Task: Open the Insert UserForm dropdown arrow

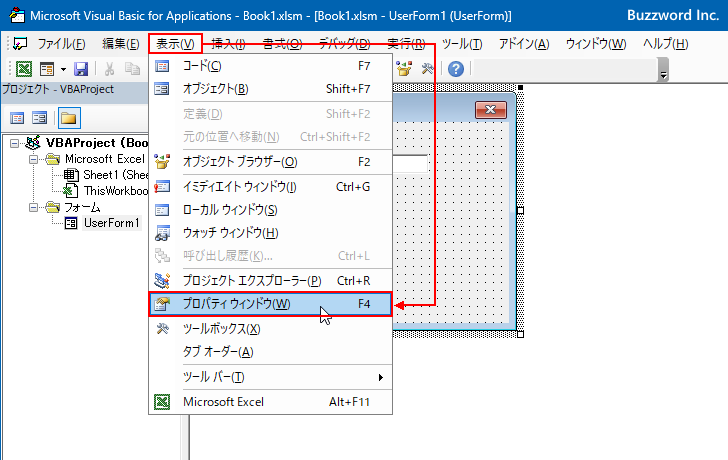Action: [x=63, y=70]
